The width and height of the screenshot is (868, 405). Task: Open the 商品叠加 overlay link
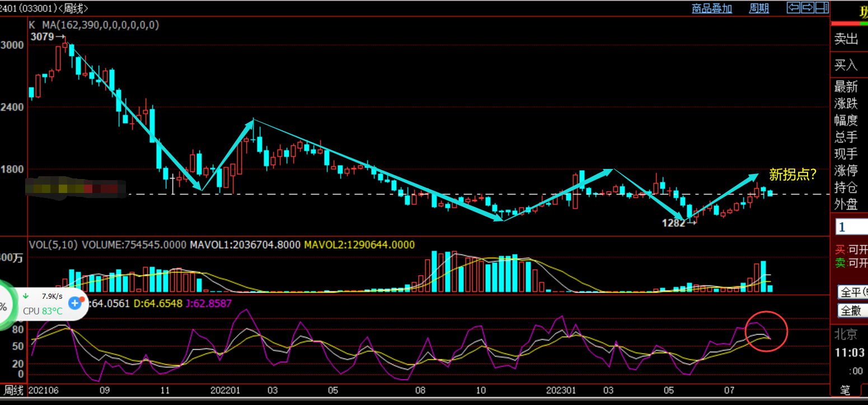(x=712, y=8)
